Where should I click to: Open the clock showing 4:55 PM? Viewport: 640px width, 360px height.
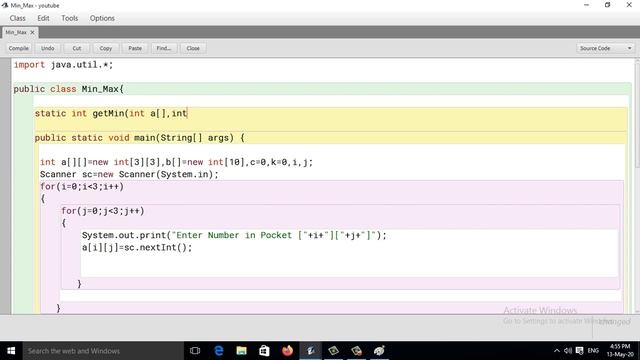pos(620,351)
